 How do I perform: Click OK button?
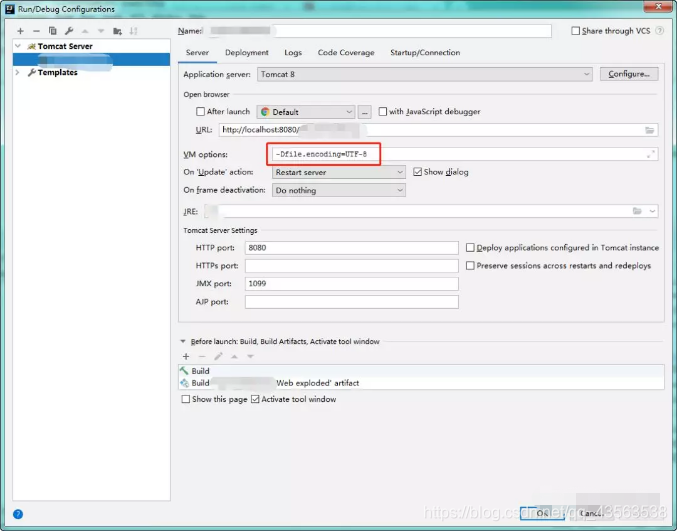click(x=542, y=513)
